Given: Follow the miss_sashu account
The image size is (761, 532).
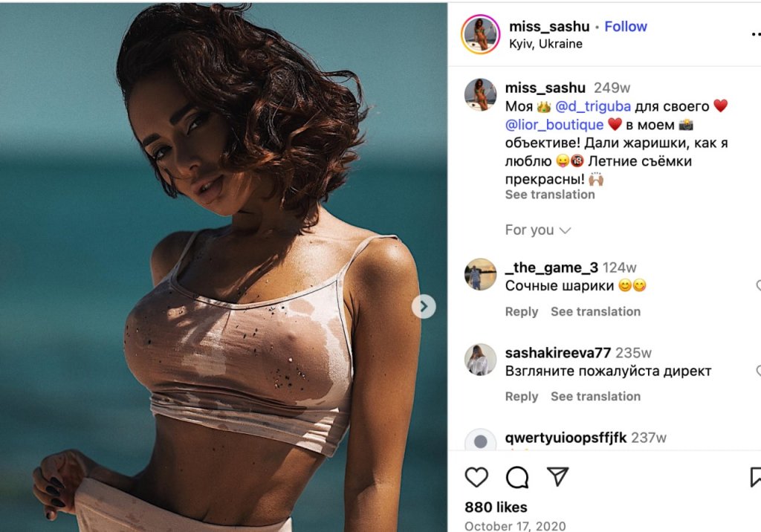Looking at the screenshot, I should [626, 26].
